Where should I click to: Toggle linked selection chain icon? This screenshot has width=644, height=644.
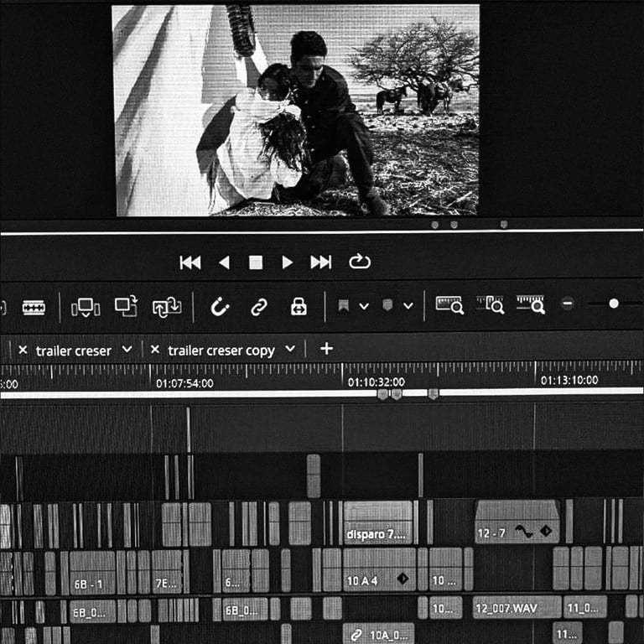click(259, 306)
